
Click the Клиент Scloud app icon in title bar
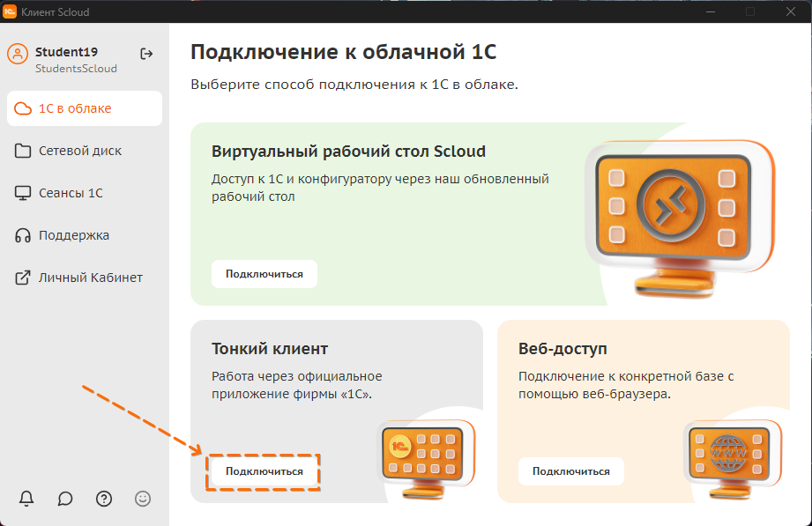10,11
